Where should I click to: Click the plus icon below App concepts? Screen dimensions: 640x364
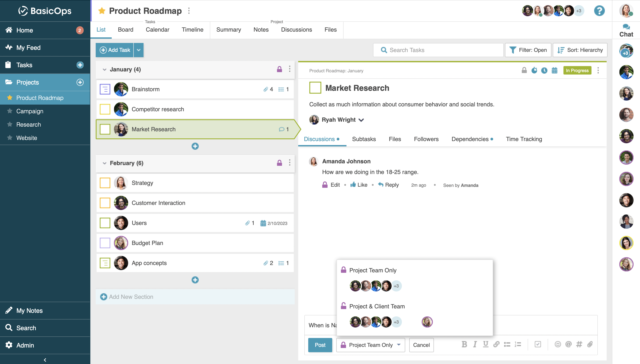pyautogui.click(x=195, y=280)
